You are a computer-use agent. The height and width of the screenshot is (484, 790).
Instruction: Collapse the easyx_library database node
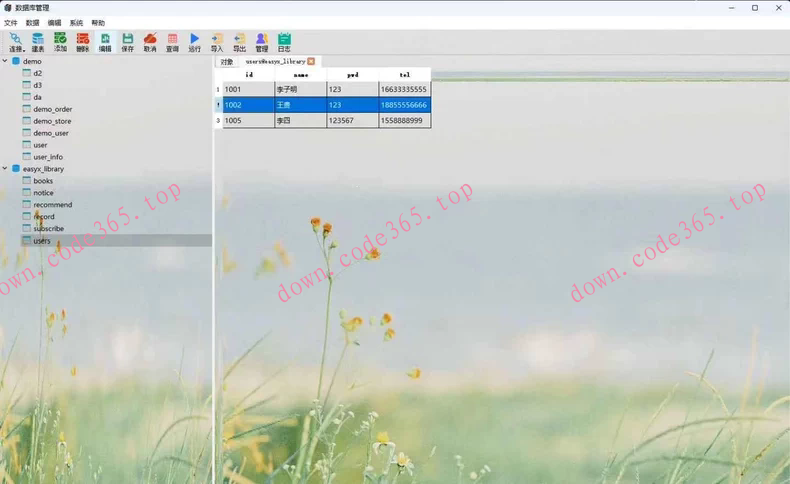click(x=5, y=169)
